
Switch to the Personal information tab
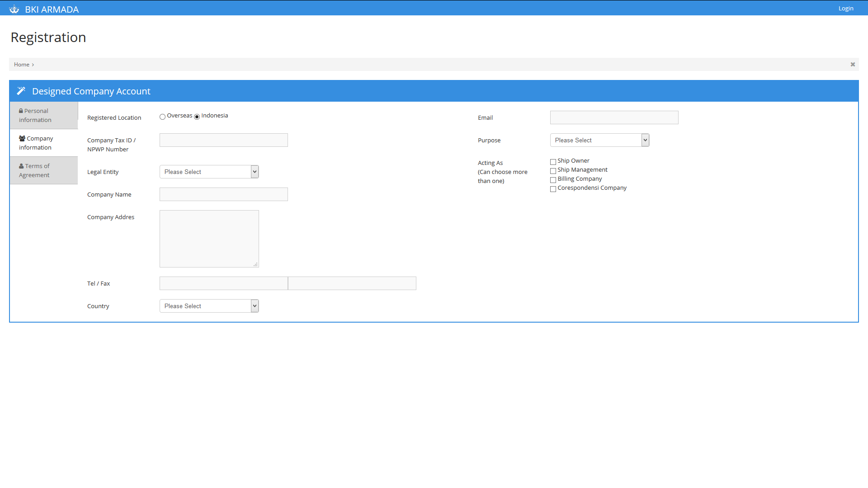[43, 115]
